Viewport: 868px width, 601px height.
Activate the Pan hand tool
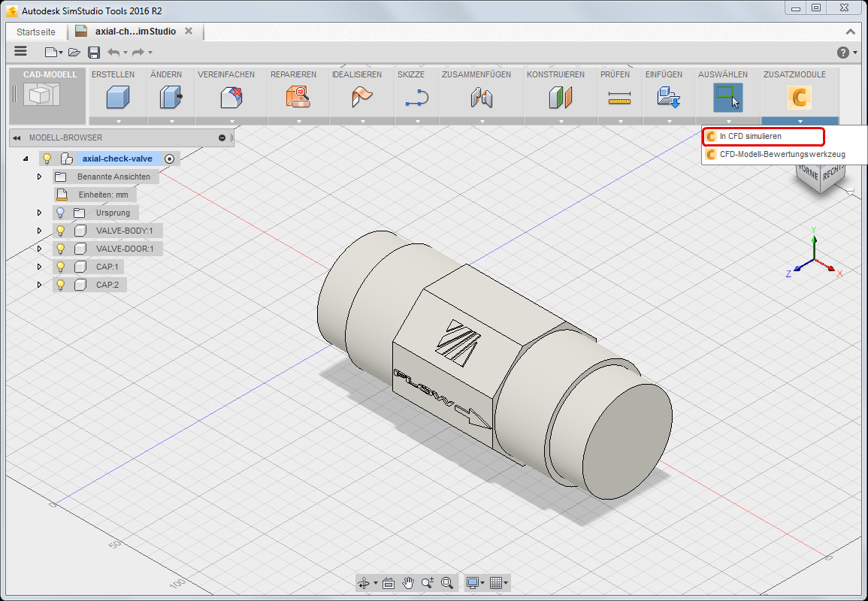click(x=408, y=582)
